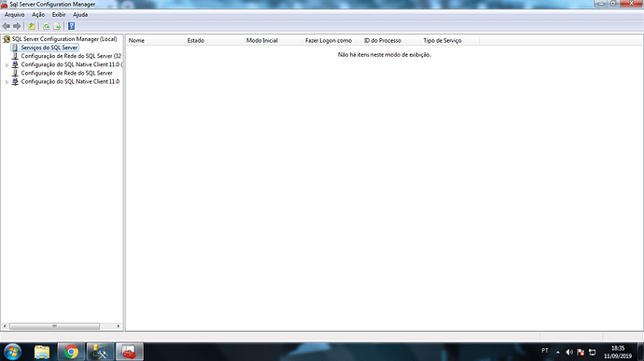Refresh the view using the toolbar icon

47,26
